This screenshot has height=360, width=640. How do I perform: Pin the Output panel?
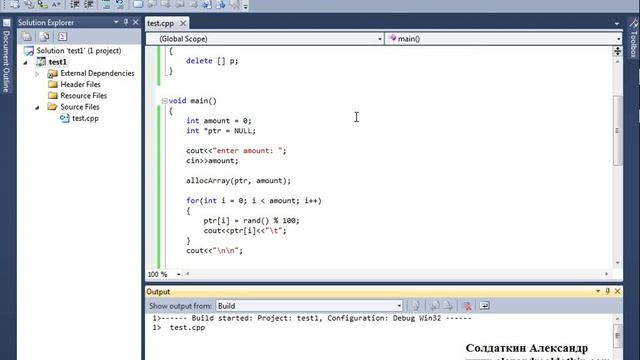pyautogui.click(x=608, y=291)
